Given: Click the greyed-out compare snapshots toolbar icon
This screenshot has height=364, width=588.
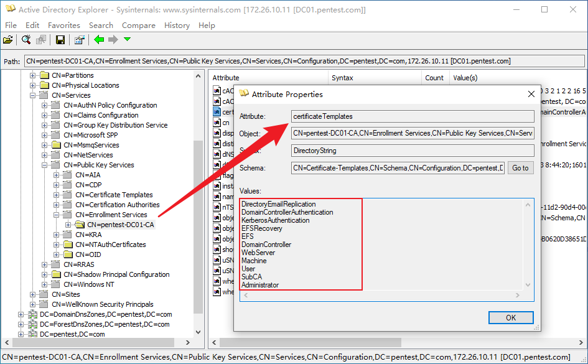Looking at the screenshot, I should coord(41,40).
